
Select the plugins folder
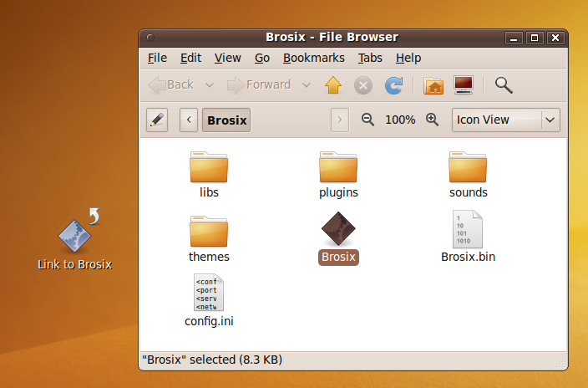tap(338, 175)
